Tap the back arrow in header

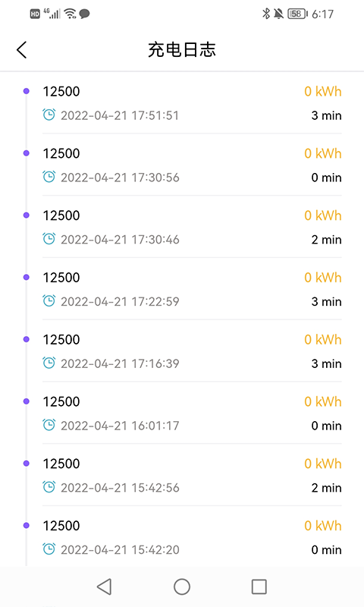point(22,50)
